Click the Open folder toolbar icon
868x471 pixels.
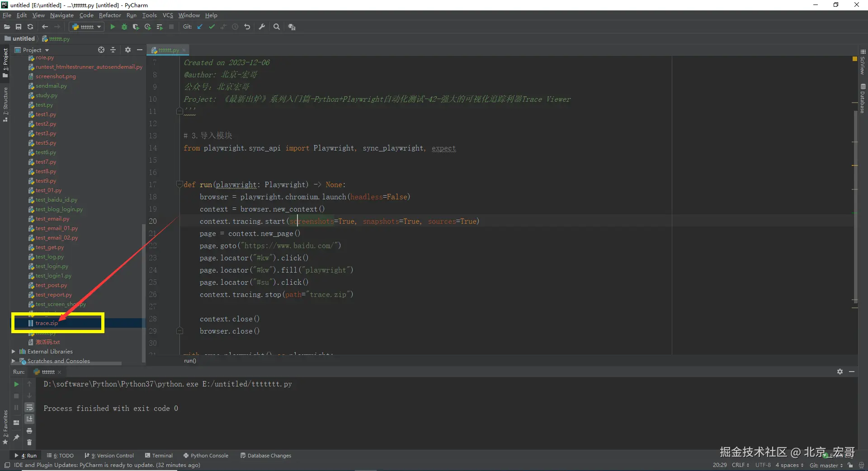(7, 27)
